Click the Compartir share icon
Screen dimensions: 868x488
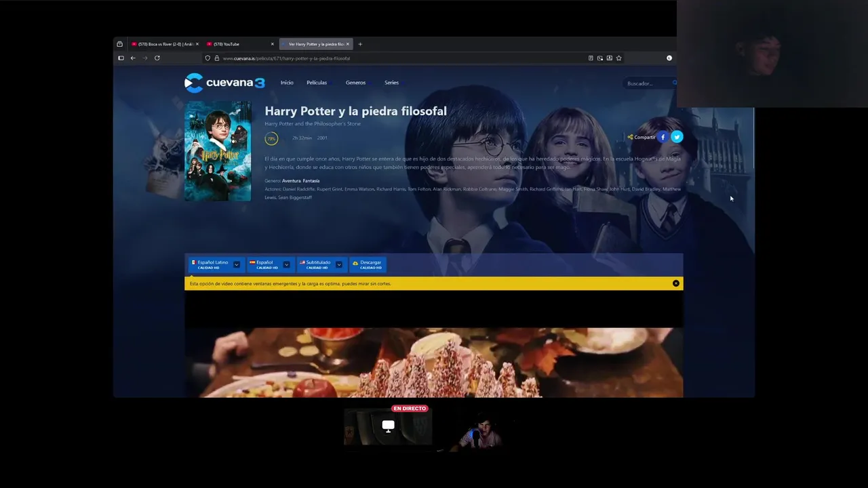pos(630,137)
